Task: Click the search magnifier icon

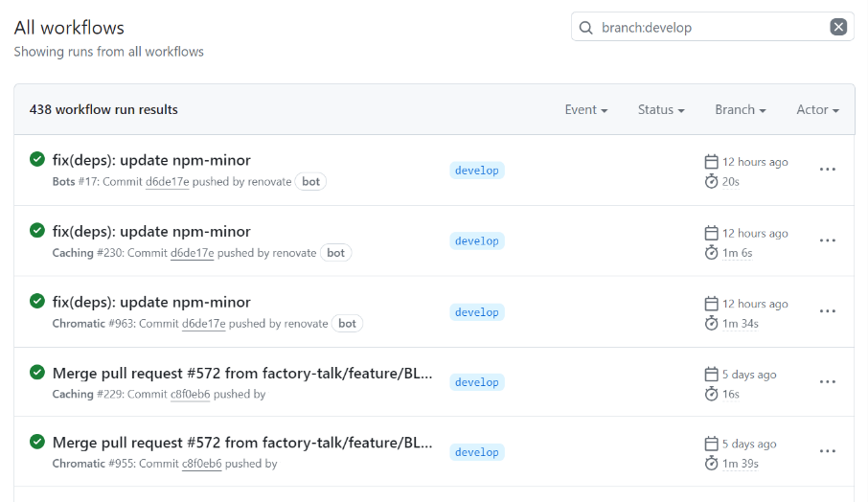Action: pyautogui.click(x=586, y=28)
